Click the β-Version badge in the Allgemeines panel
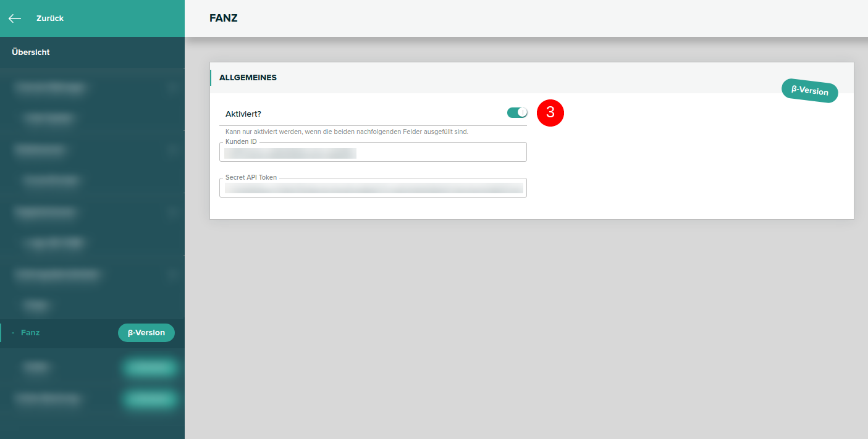 (809, 91)
